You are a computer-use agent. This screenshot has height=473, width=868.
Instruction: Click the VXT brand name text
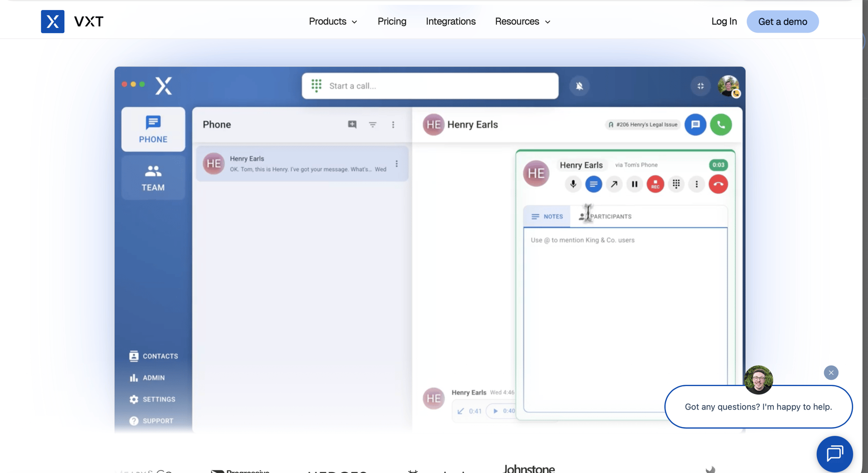coord(89,21)
